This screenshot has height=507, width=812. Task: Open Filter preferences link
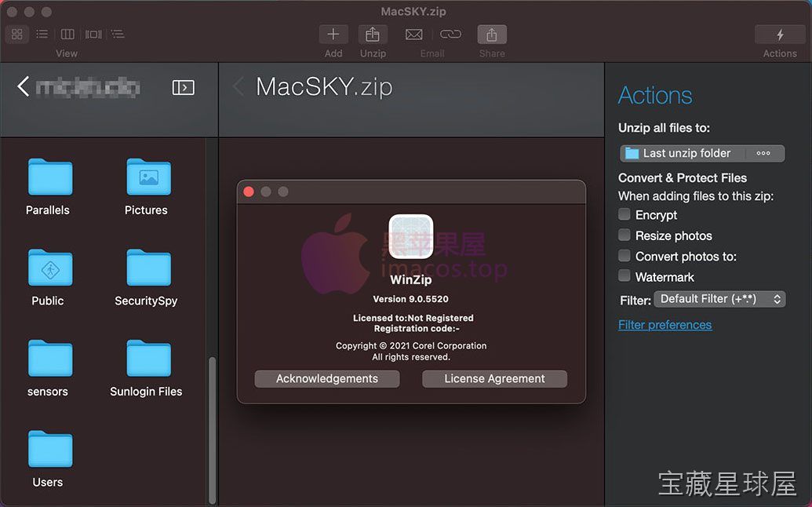(x=665, y=325)
